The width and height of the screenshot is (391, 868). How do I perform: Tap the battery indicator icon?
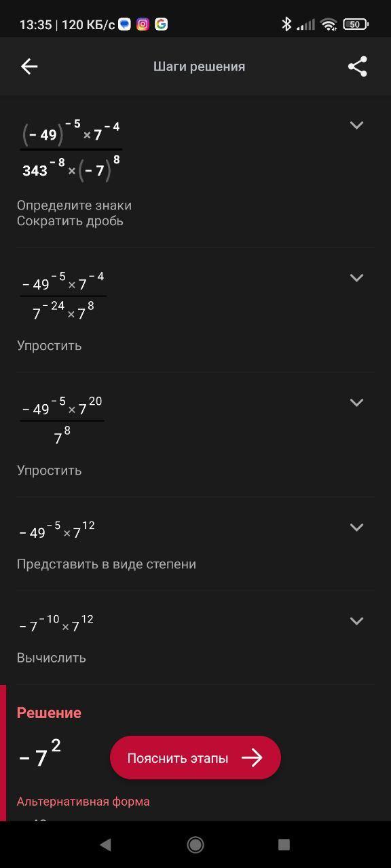click(355, 24)
